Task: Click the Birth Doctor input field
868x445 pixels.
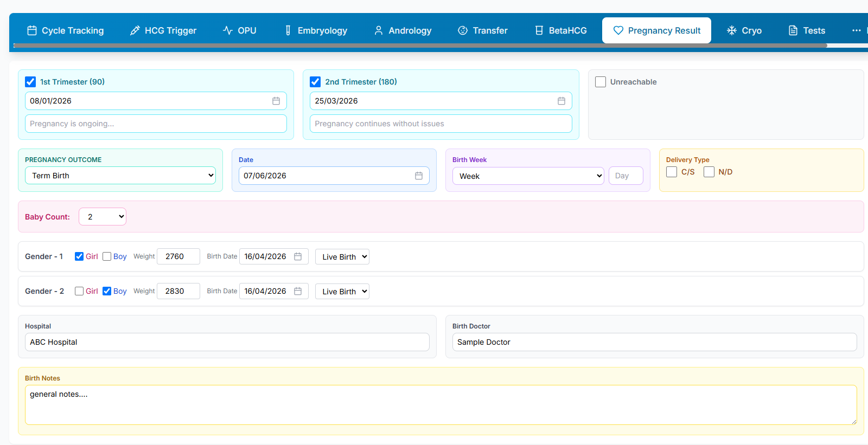Action: [x=655, y=342]
